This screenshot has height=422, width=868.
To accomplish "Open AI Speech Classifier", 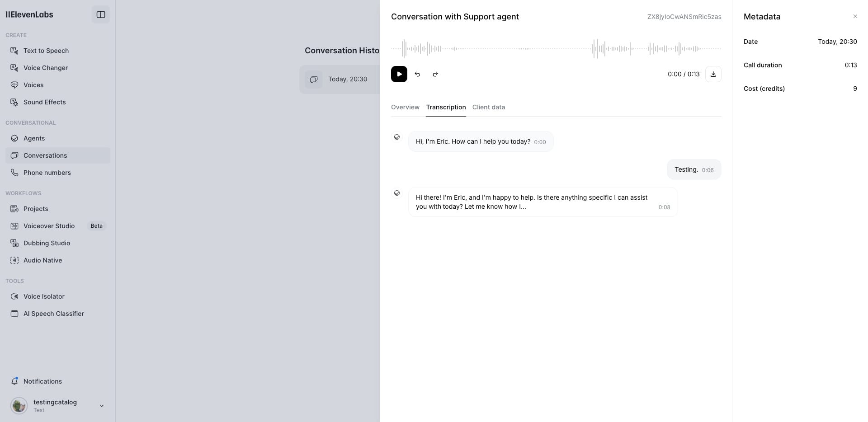I will click(58, 314).
